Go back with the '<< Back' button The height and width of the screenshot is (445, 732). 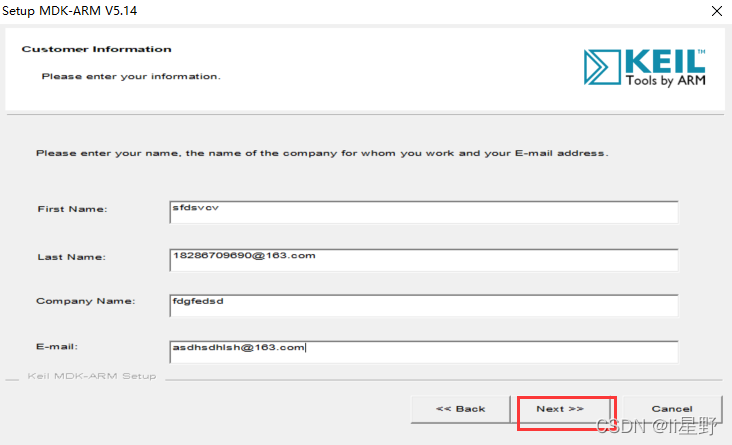(x=461, y=409)
